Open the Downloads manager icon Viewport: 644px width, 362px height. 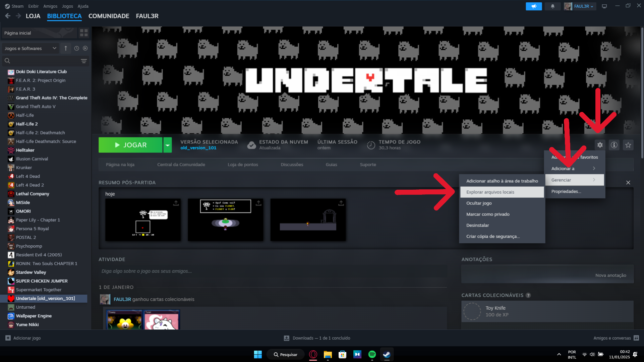click(287, 338)
